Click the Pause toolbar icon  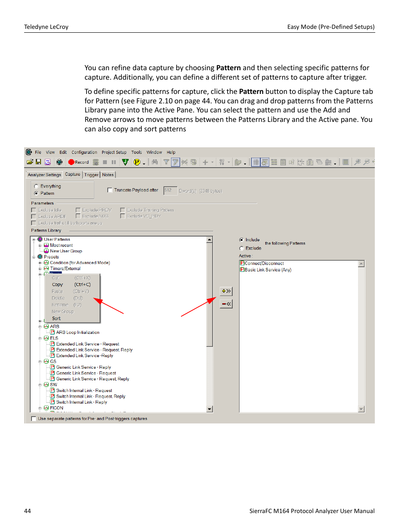tap(114, 162)
